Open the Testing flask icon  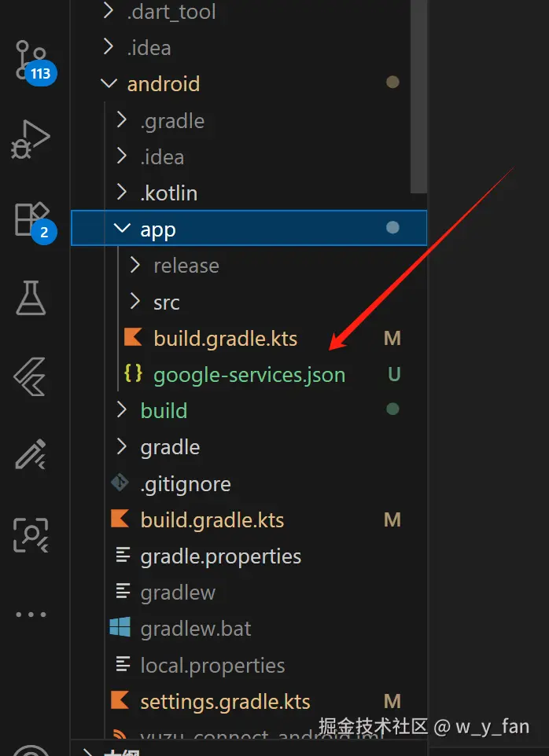(31, 297)
